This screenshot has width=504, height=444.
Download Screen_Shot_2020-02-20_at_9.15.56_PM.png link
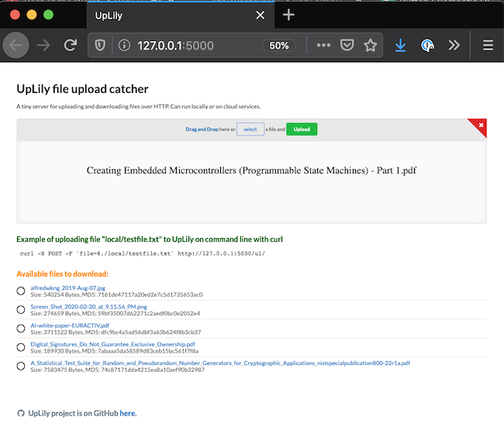(88, 307)
